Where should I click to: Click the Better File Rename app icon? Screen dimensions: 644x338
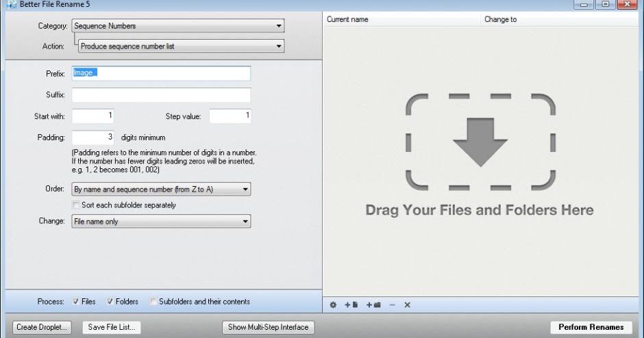tap(11, 5)
